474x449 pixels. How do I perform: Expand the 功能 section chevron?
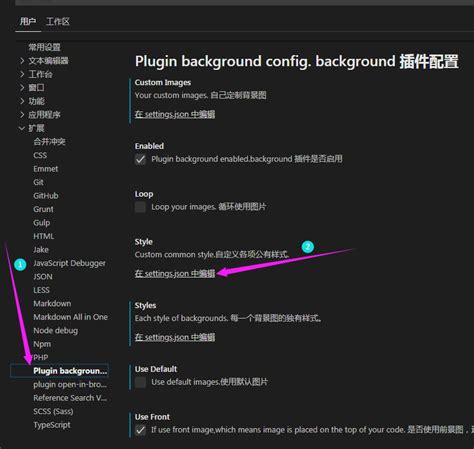(22, 101)
